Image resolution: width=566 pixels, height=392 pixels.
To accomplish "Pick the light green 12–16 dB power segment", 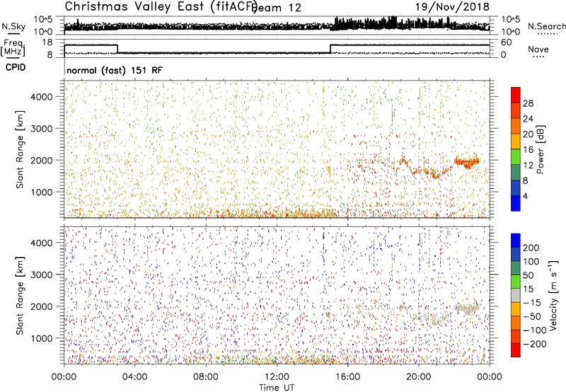I will click(x=516, y=157).
